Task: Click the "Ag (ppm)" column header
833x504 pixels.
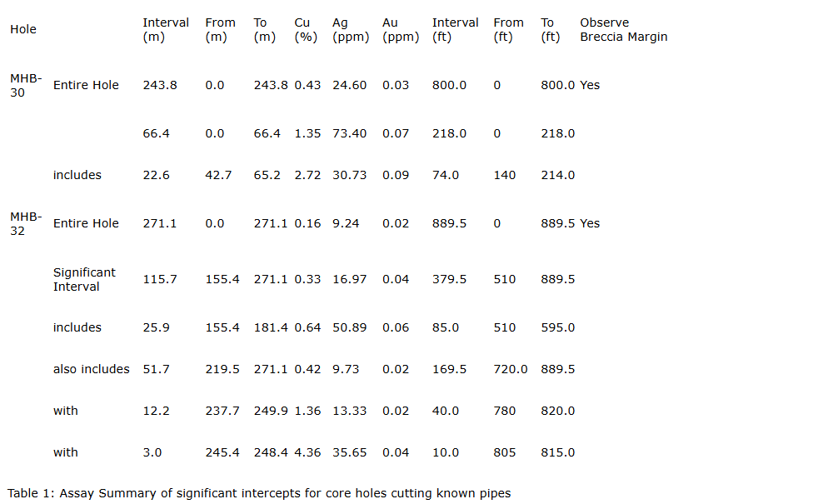Action: pos(350,30)
